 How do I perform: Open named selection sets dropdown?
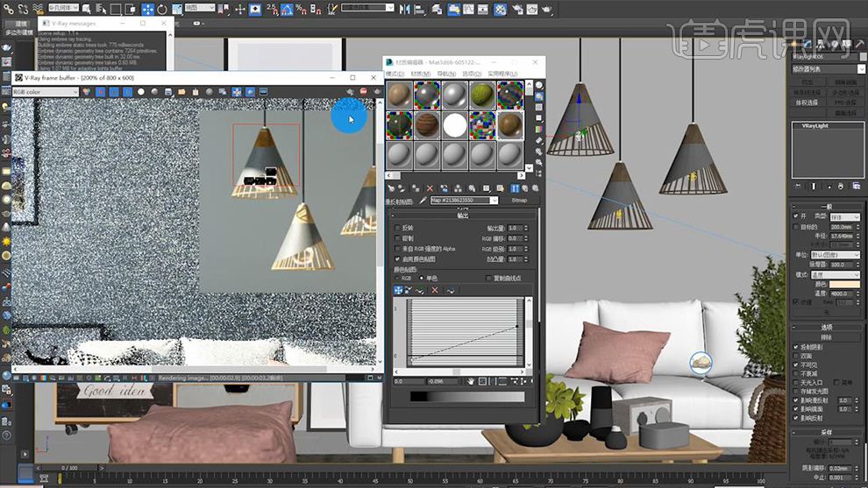tap(367, 8)
